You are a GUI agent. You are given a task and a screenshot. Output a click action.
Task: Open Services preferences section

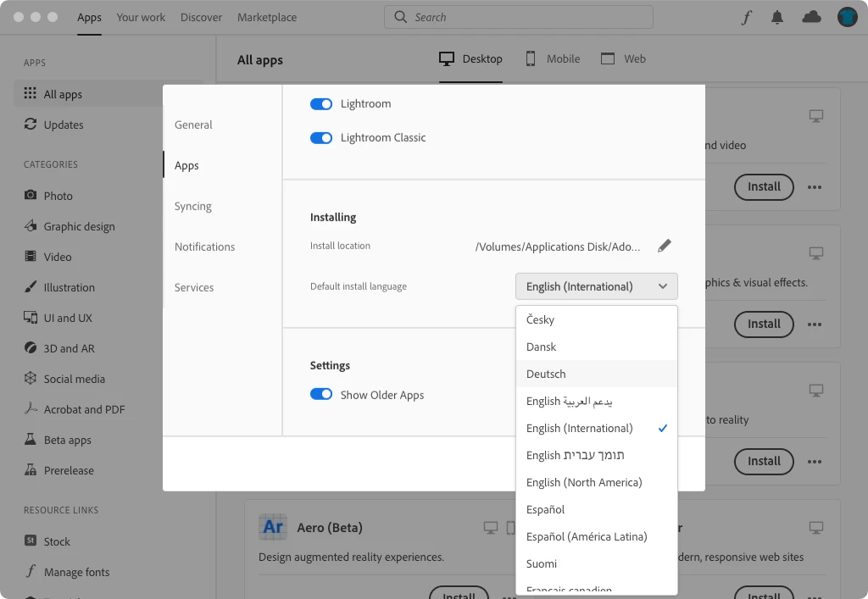click(x=194, y=287)
